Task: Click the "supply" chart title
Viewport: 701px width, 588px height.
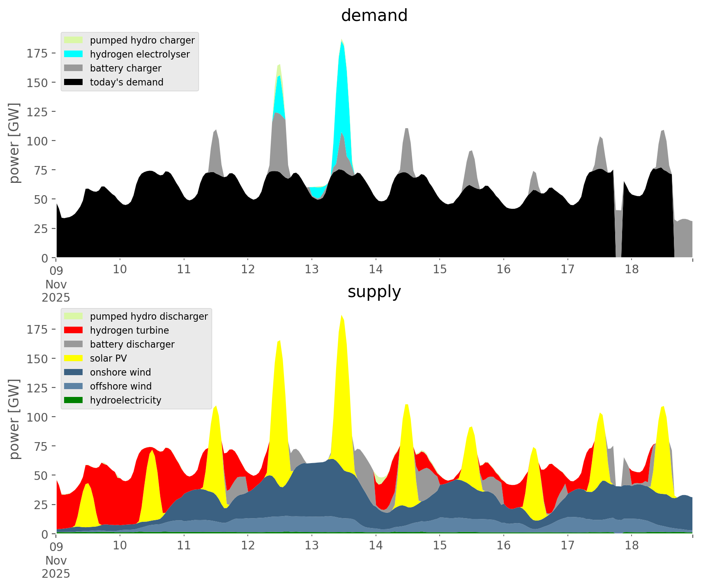Action: pos(374,292)
